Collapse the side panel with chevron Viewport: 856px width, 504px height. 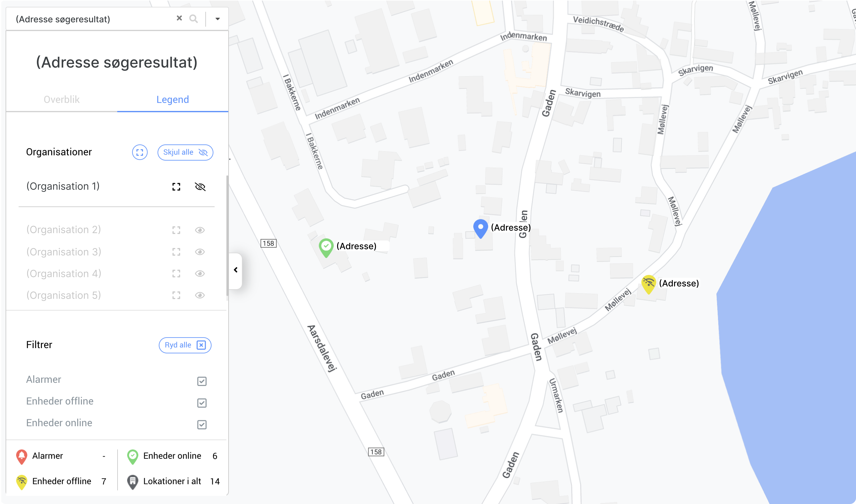tap(236, 270)
